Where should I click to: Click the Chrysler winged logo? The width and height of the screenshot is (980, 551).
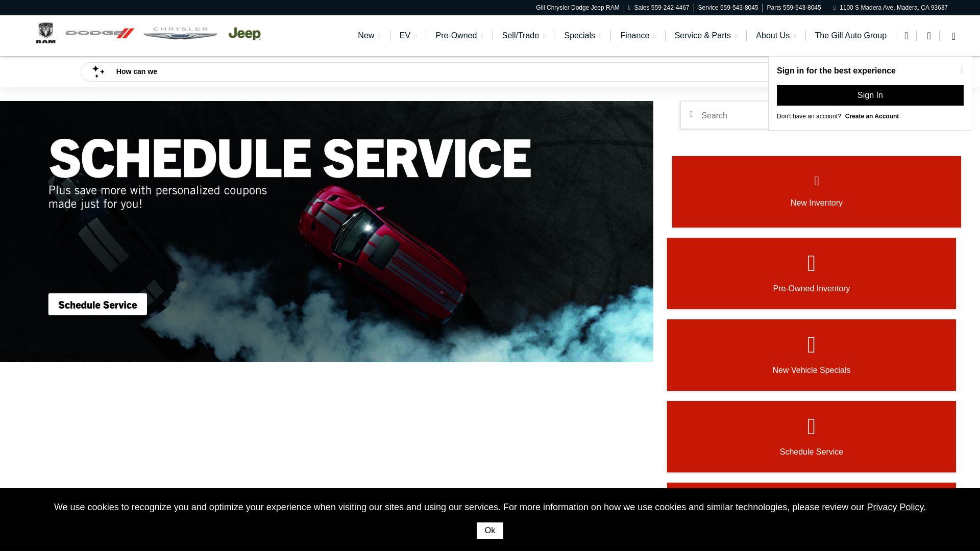tap(180, 33)
